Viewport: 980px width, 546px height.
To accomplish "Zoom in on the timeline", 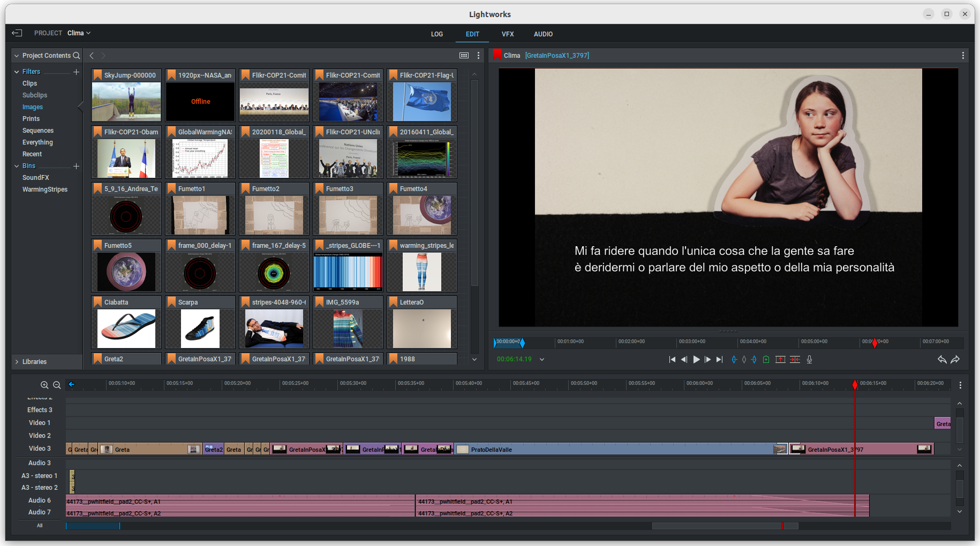I will 44,385.
